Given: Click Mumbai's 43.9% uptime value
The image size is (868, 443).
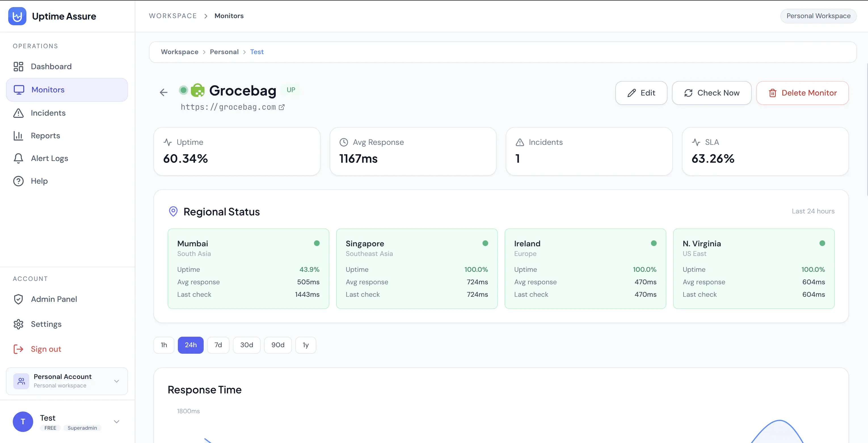Looking at the screenshot, I should pyautogui.click(x=309, y=269).
